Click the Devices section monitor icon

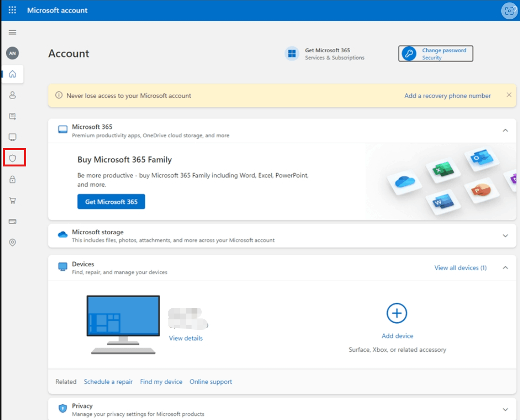click(x=63, y=267)
